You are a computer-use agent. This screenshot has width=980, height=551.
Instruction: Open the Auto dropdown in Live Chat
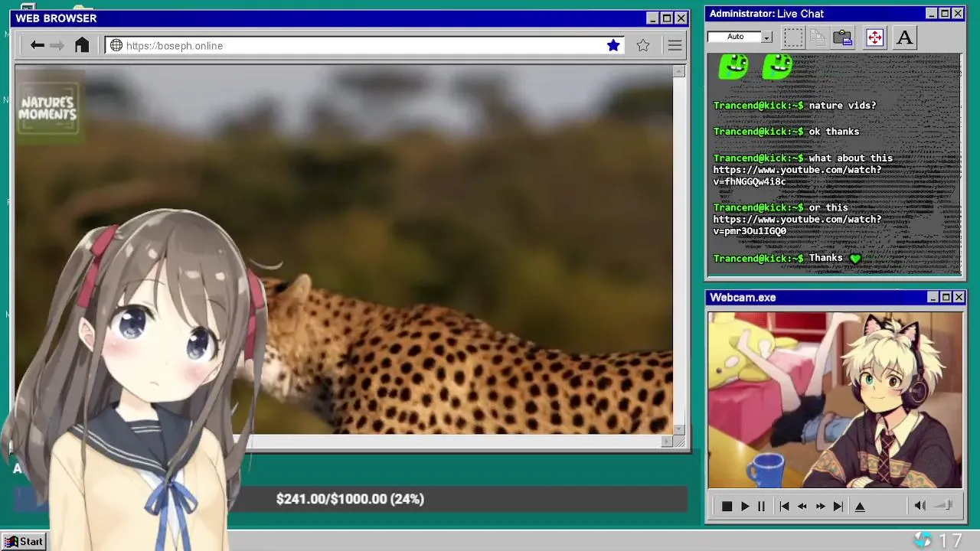click(766, 37)
